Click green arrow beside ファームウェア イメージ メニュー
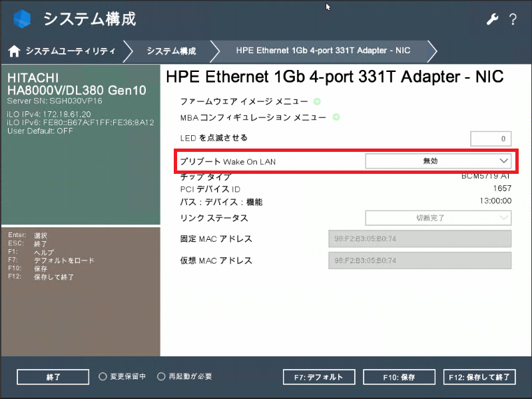The width and height of the screenshot is (532, 399). tap(317, 101)
